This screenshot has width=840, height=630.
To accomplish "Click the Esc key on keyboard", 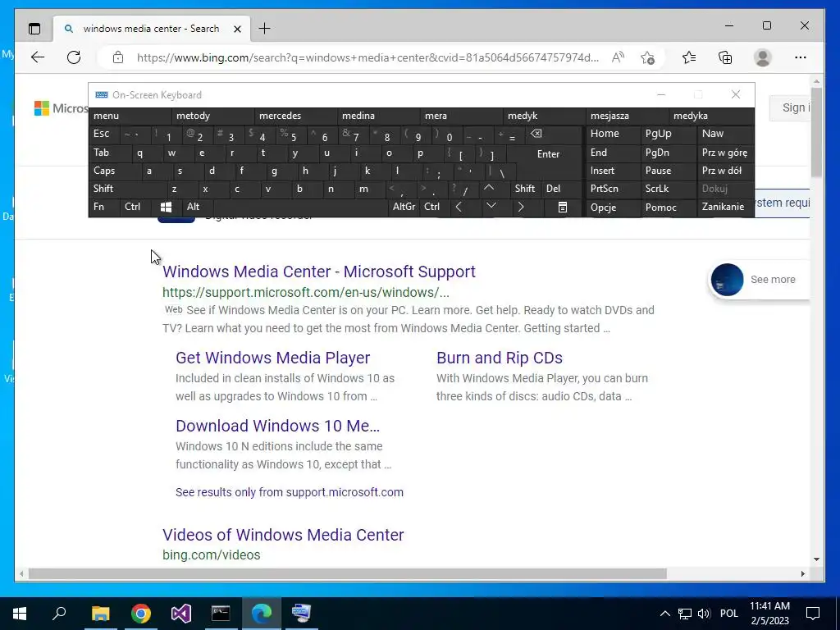I will (x=104, y=134).
